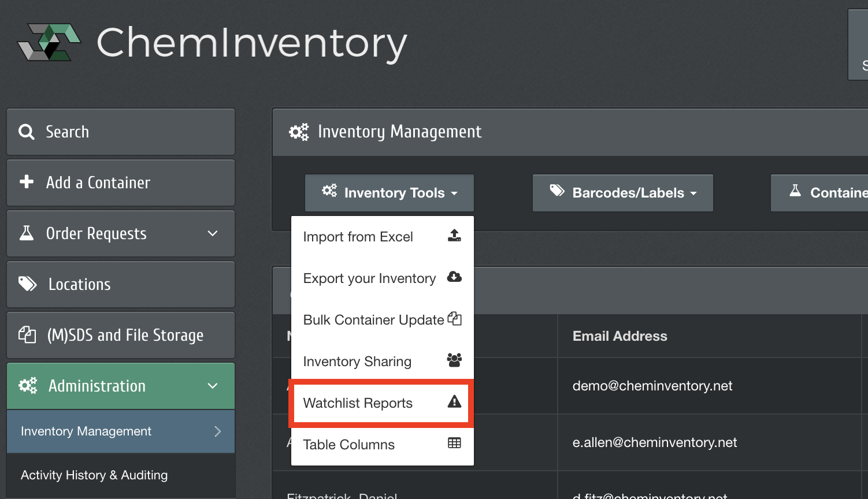Open Inventory Sharing from the menu
Image resolution: width=868 pixels, height=499 pixels.
tap(383, 362)
